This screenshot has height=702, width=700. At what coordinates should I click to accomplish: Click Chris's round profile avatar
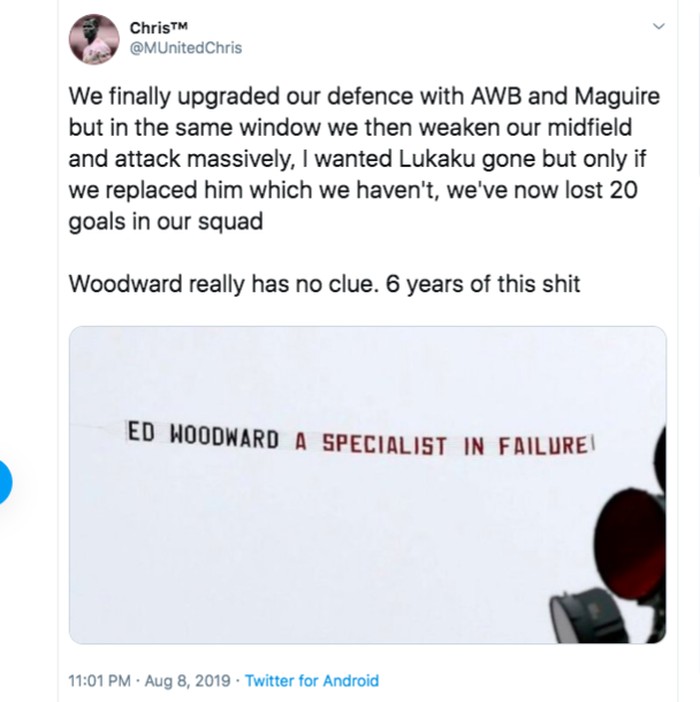tap(94, 39)
